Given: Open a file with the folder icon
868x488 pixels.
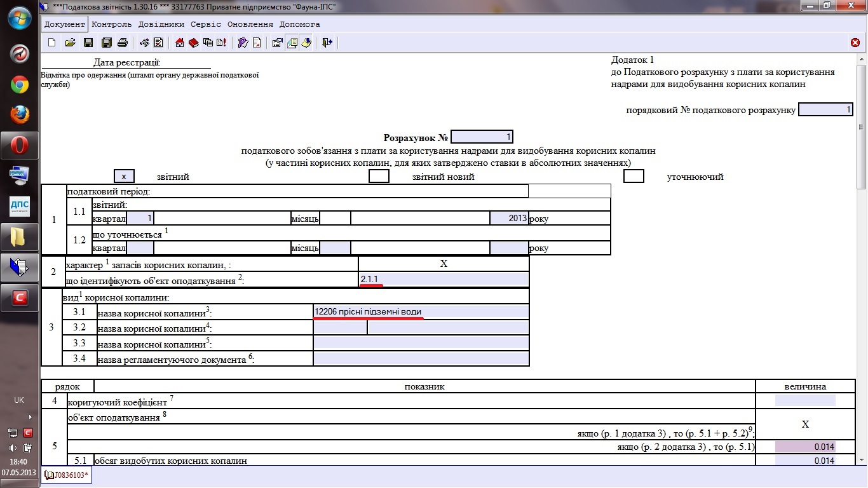Looking at the screenshot, I should pyautogui.click(x=71, y=43).
